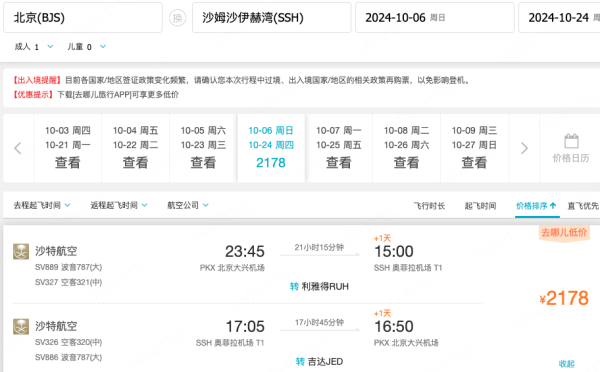
Task: Select 10-09 周三 / 10-27 date option
Action: pyautogui.click(x=474, y=148)
